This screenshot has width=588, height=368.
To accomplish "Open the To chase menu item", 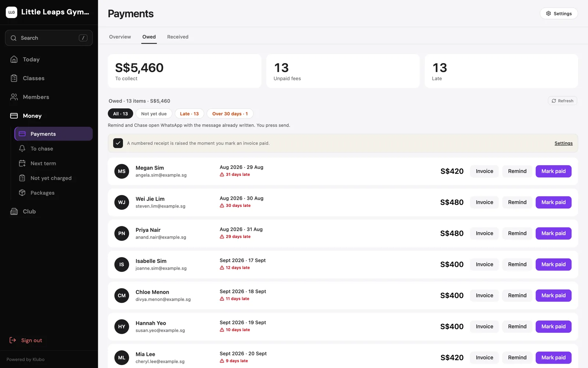I will [x=54, y=149].
